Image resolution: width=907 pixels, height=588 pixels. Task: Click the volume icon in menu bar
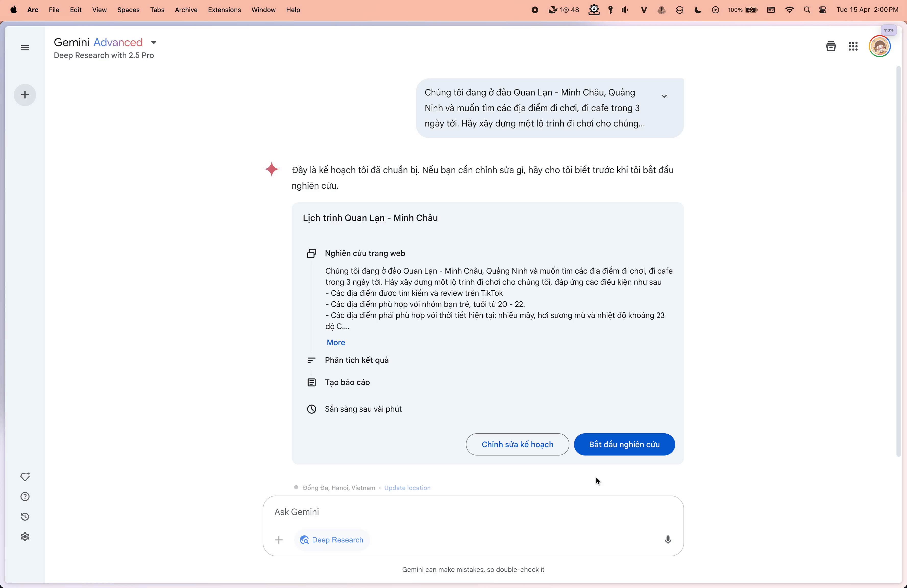click(625, 10)
